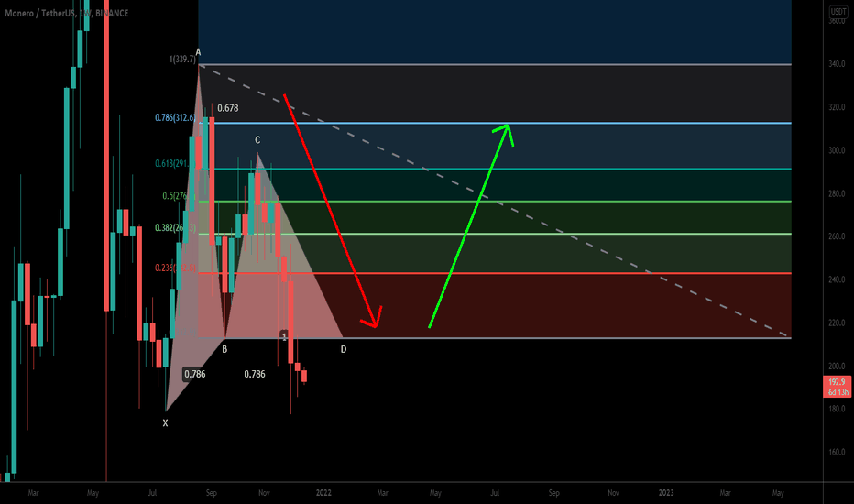Image resolution: width=854 pixels, height=504 pixels.
Task: Click the 300.0 price axis label
Action: tap(837, 150)
